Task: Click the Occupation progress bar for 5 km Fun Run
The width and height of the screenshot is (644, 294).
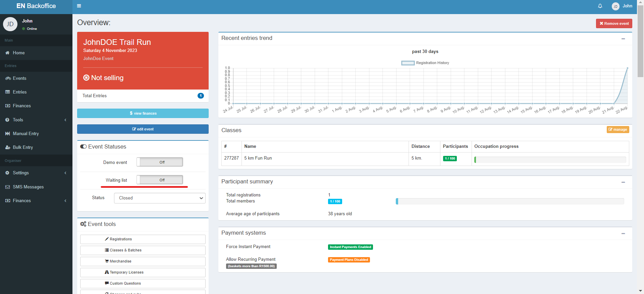Action: click(550, 160)
